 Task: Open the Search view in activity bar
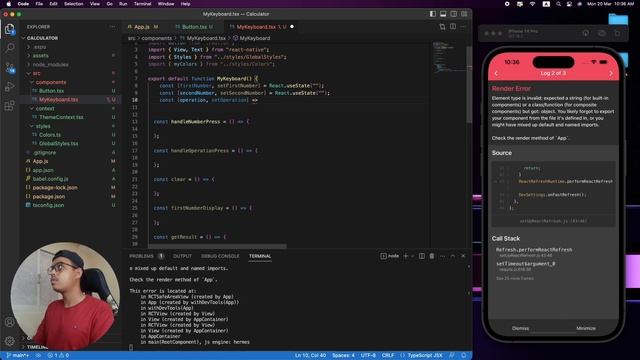(x=9, y=48)
